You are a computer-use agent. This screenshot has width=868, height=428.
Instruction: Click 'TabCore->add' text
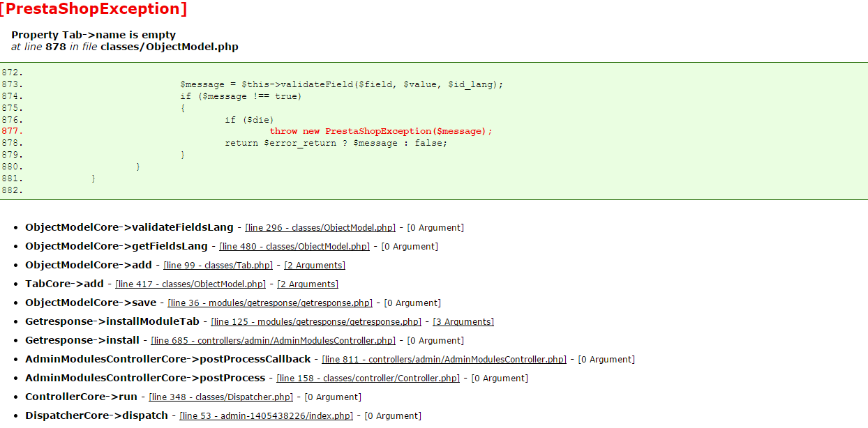click(64, 284)
